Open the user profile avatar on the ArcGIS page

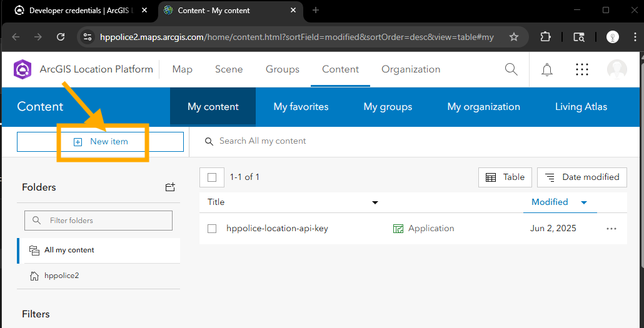click(616, 69)
